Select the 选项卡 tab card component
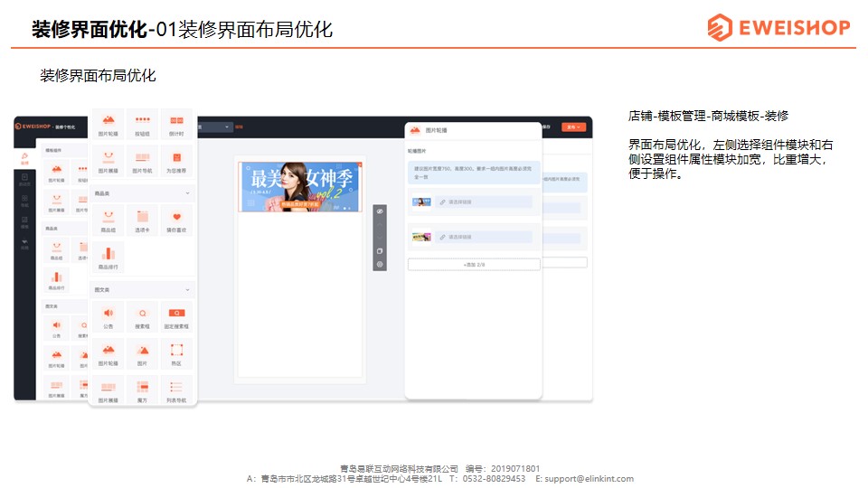 [142, 221]
